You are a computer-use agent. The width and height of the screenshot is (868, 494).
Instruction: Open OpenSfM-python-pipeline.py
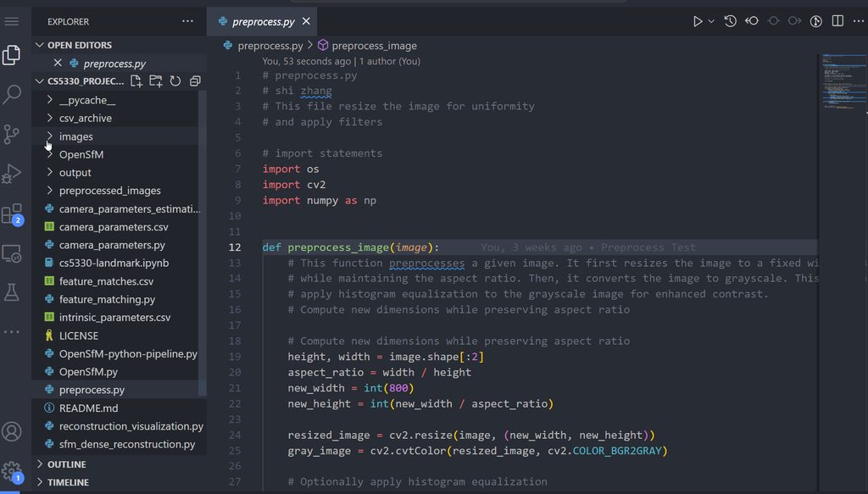[128, 354]
